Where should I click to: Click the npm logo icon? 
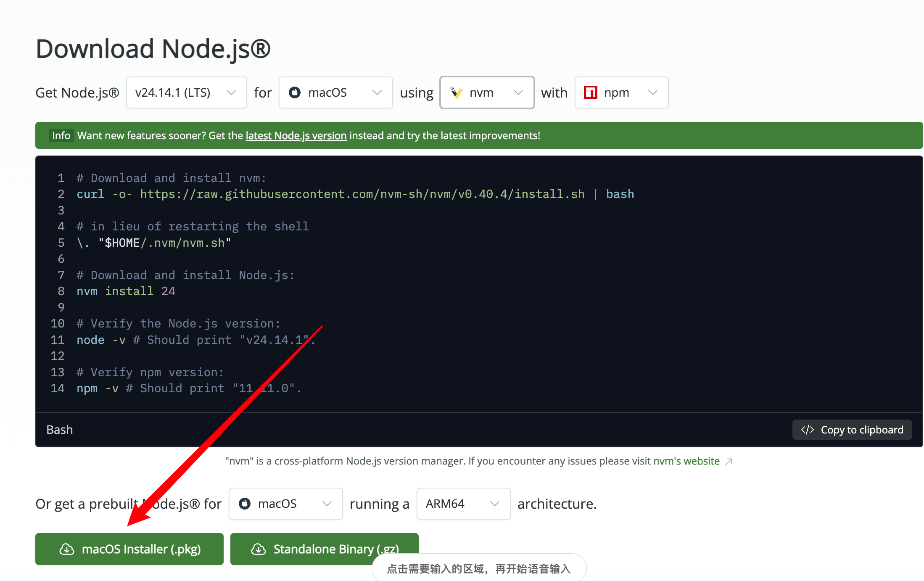click(x=590, y=92)
